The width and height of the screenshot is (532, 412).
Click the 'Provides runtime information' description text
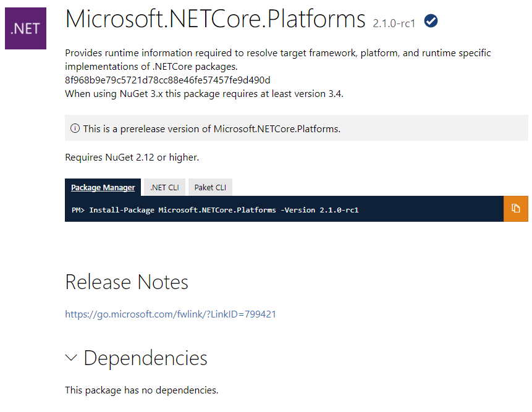[278, 60]
